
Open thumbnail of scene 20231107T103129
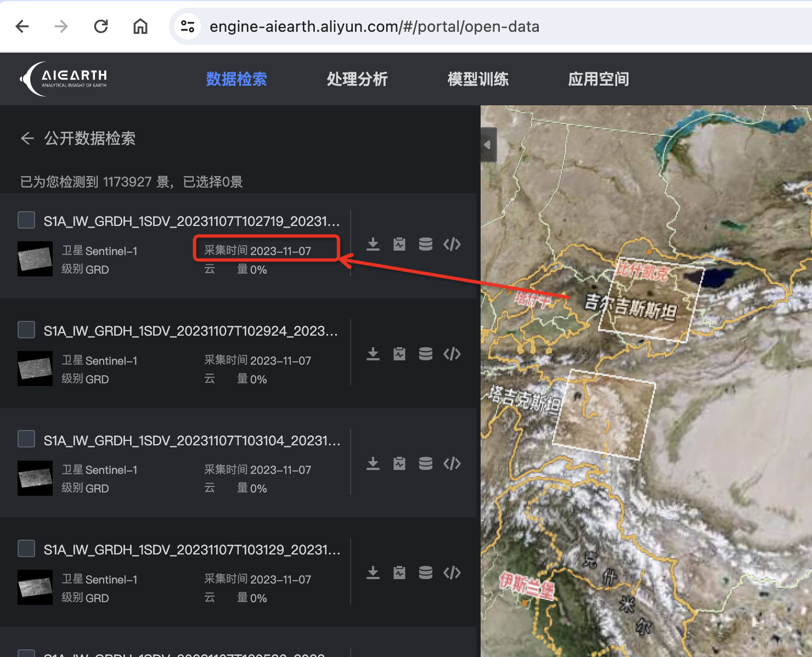tap(35, 587)
